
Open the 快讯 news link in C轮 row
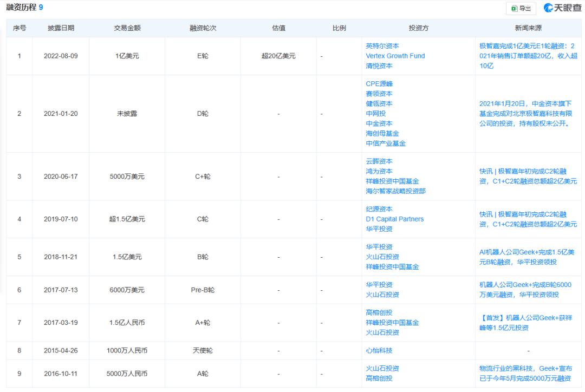[x=528, y=219]
